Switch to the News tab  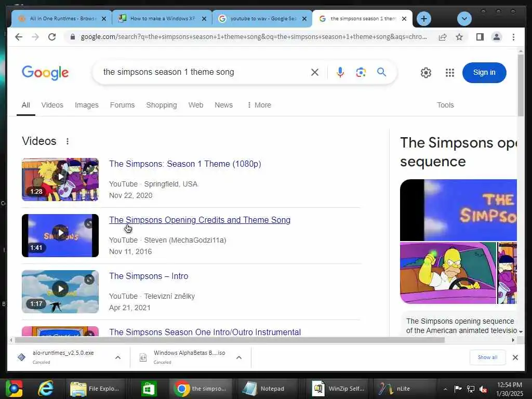tap(223, 105)
